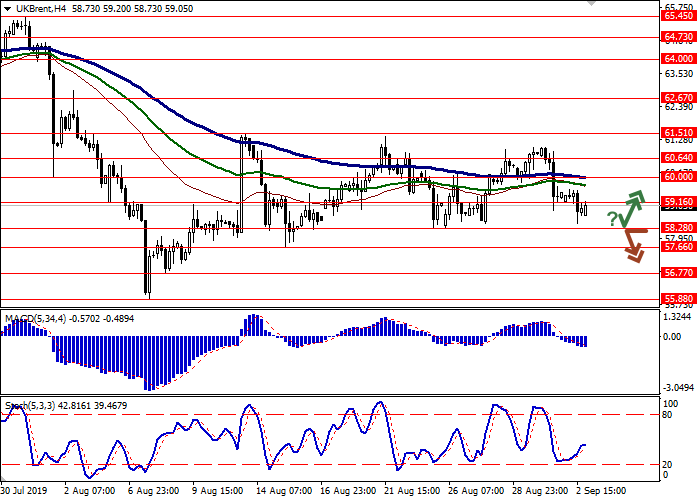This screenshot has height=500, width=700.
Task: Click the 2 Sep 15:00 date label
Action: click(600, 492)
